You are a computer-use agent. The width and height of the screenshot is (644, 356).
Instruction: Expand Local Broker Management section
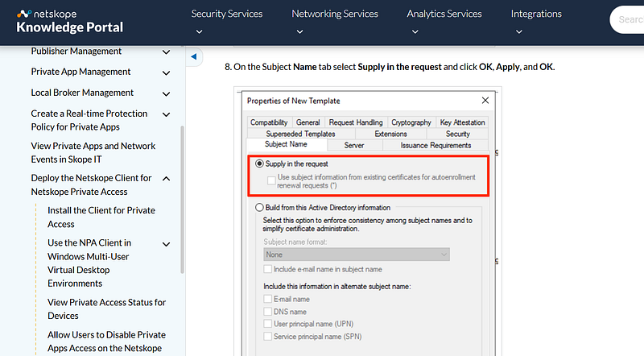[167, 93]
